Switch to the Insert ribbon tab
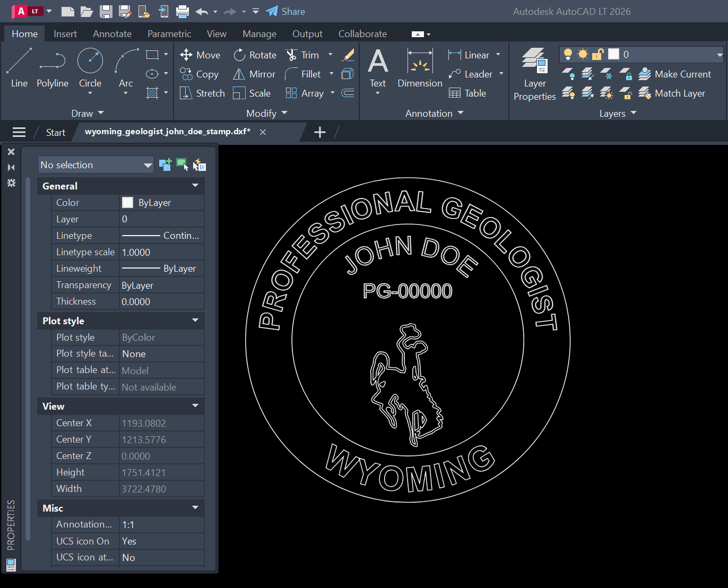728x588 pixels. click(65, 33)
